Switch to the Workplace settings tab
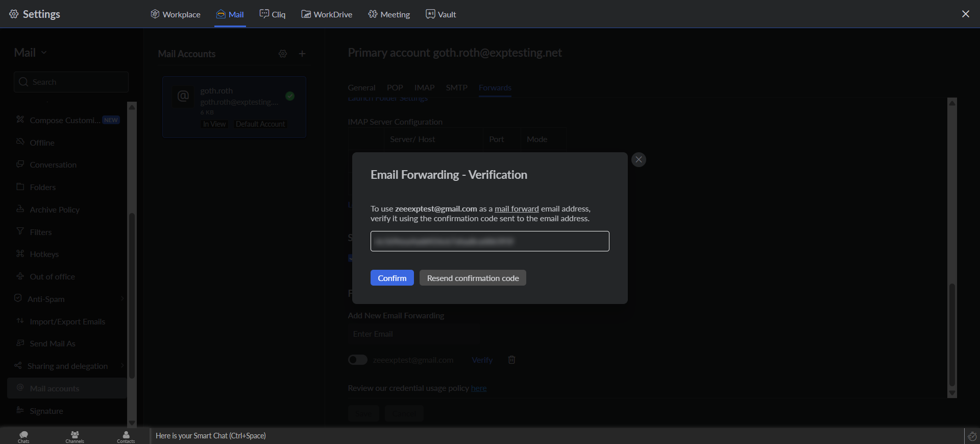 click(x=176, y=14)
